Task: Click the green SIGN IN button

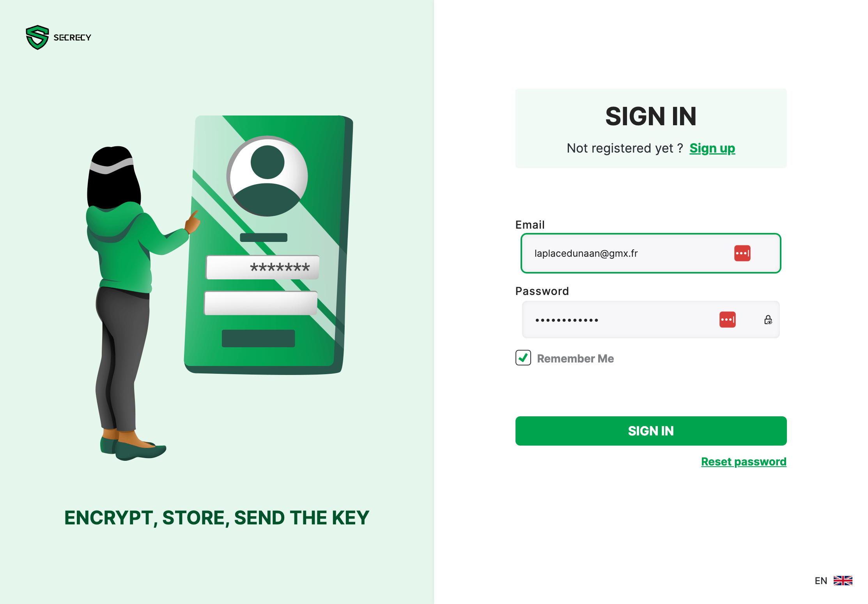Action: click(x=651, y=430)
